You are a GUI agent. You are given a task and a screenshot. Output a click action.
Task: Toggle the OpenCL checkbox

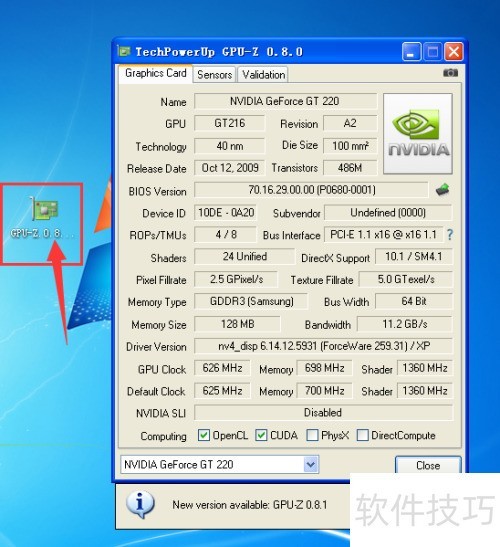(x=203, y=435)
